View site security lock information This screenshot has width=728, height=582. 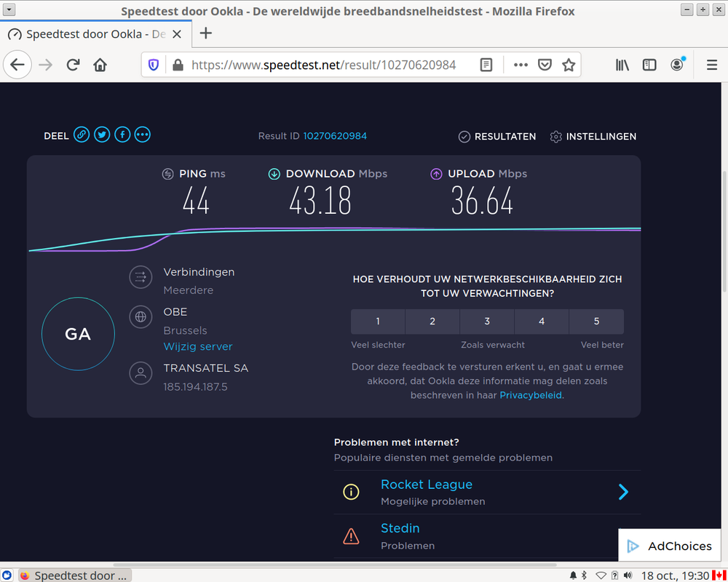[x=178, y=65]
